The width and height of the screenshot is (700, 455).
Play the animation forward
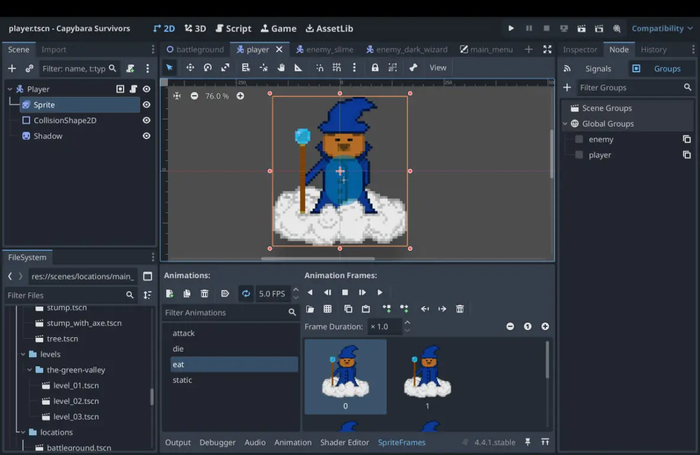pos(380,292)
